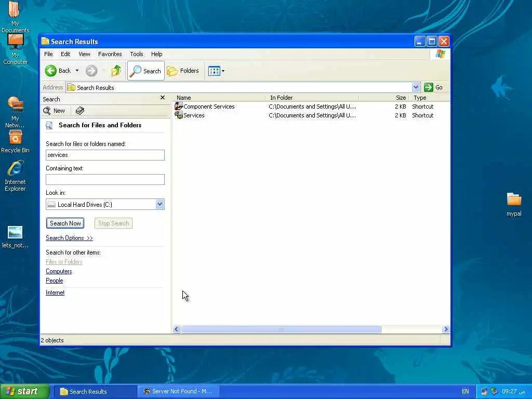Click the Search Now button
The width and height of the screenshot is (532, 399).
[65, 223]
